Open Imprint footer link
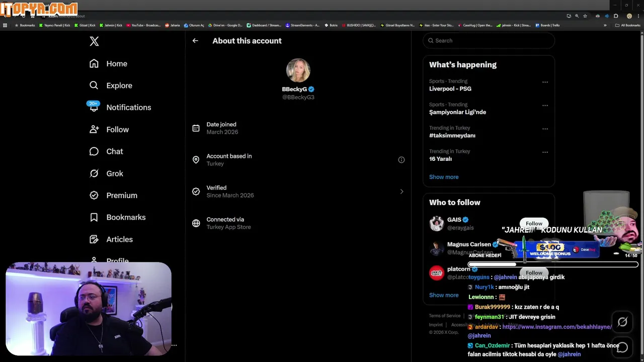The image size is (644, 362). tap(436, 325)
